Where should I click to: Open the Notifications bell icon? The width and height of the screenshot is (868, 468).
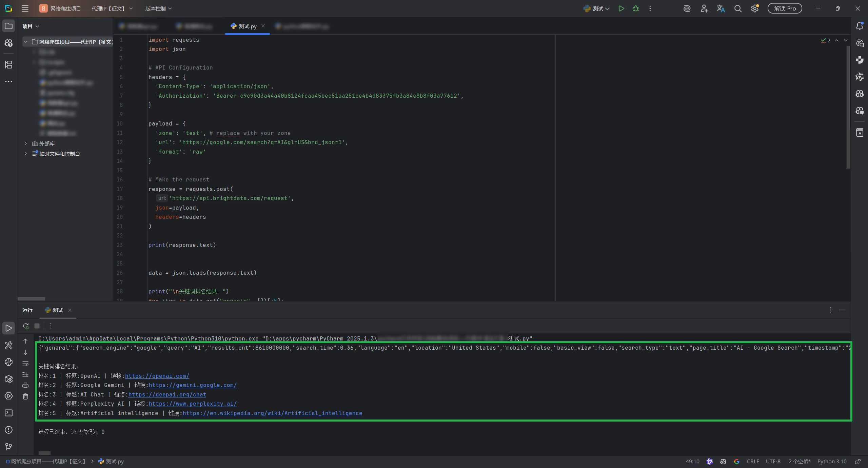(860, 26)
